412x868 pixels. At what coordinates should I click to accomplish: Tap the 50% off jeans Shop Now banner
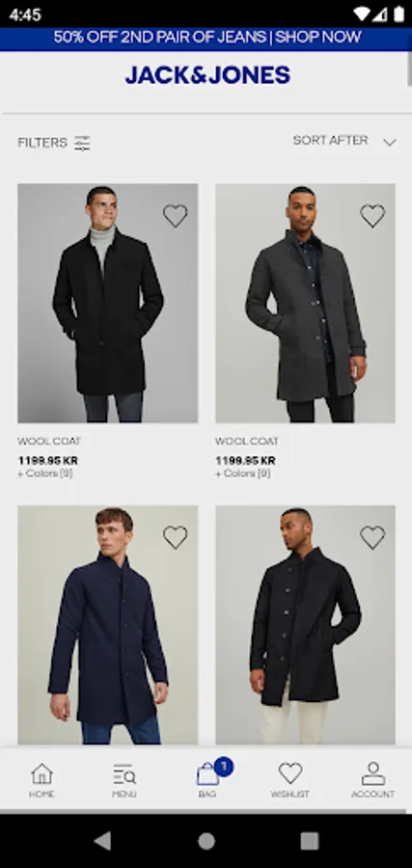[206, 38]
